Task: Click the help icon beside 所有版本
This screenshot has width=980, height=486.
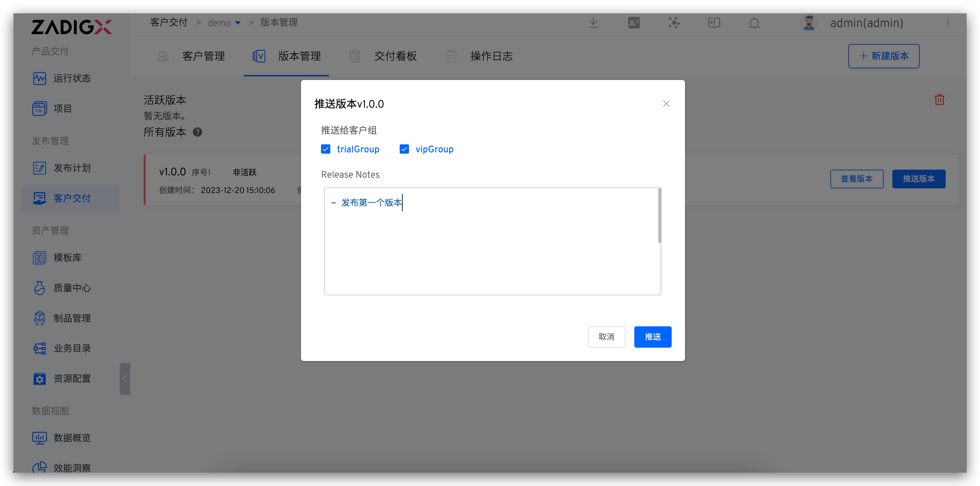Action: click(x=197, y=132)
